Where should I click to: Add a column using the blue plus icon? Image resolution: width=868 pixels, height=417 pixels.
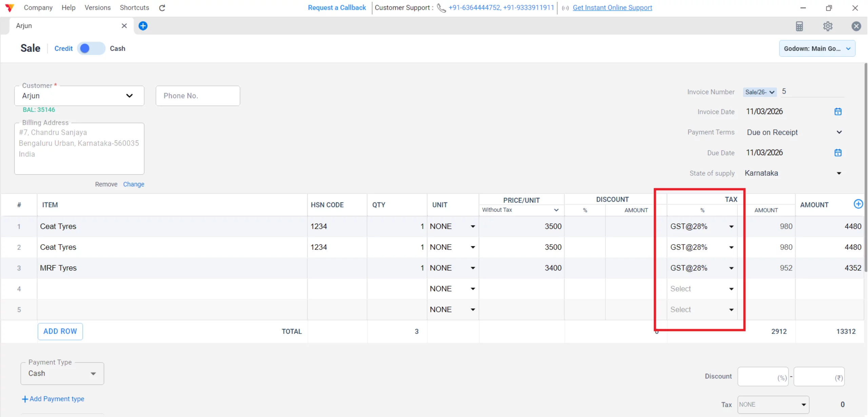859,204
